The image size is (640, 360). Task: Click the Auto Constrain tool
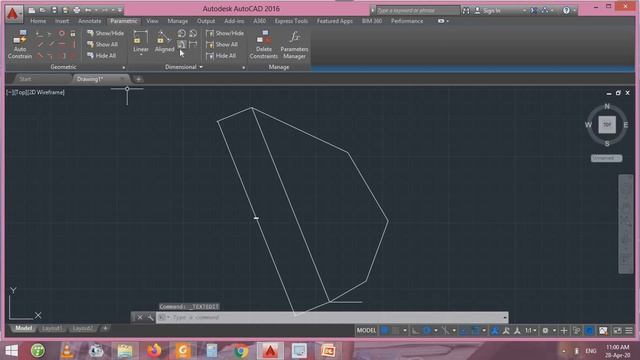coord(20,45)
